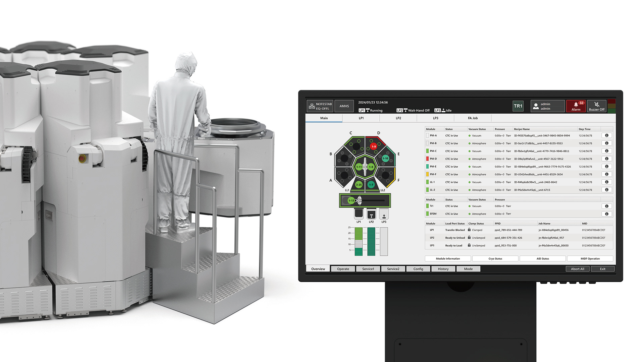Click wafer 1-9 in chamber D

[374, 146]
